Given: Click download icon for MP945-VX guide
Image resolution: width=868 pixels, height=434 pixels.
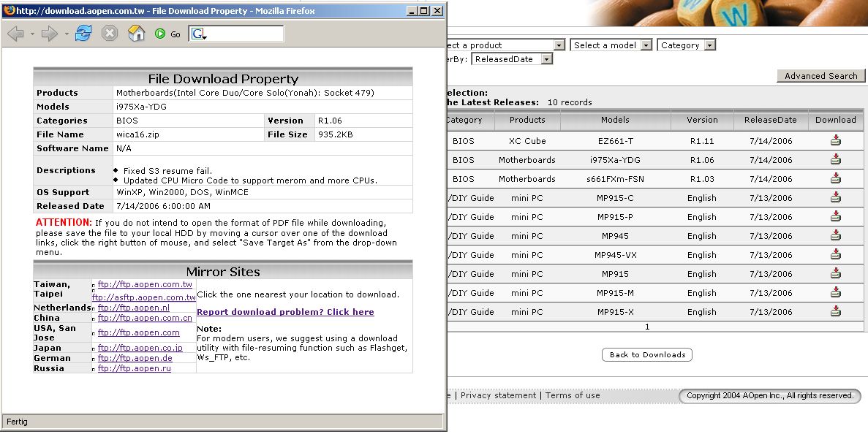Looking at the screenshot, I should pos(835,254).
